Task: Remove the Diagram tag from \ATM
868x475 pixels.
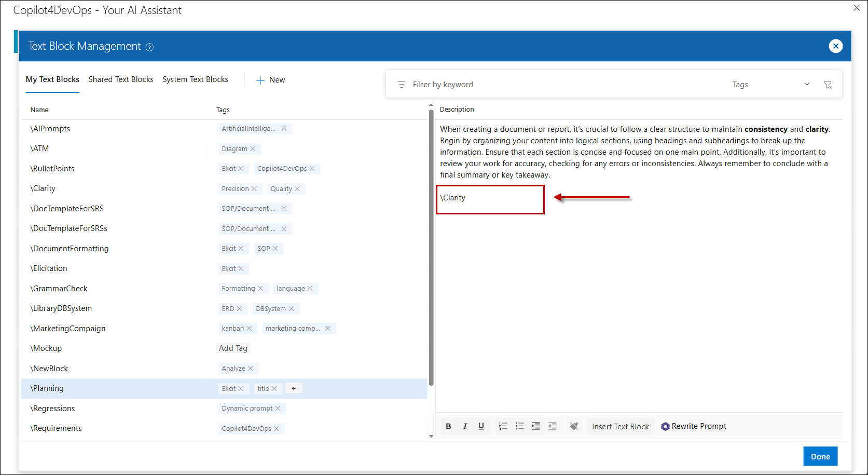Action: pyautogui.click(x=253, y=149)
